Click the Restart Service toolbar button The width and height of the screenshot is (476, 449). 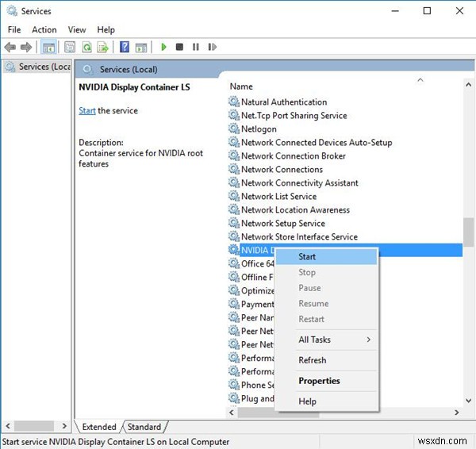tap(212, 47)
